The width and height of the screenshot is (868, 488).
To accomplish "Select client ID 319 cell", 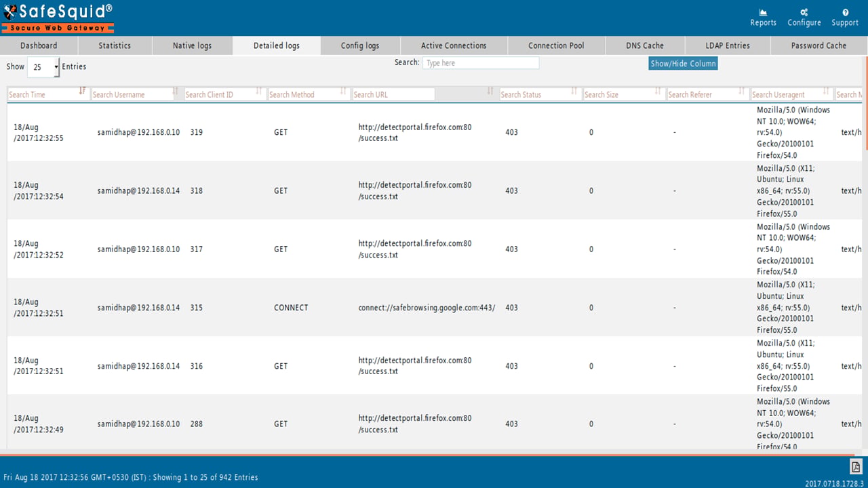I will click(196, 132).
